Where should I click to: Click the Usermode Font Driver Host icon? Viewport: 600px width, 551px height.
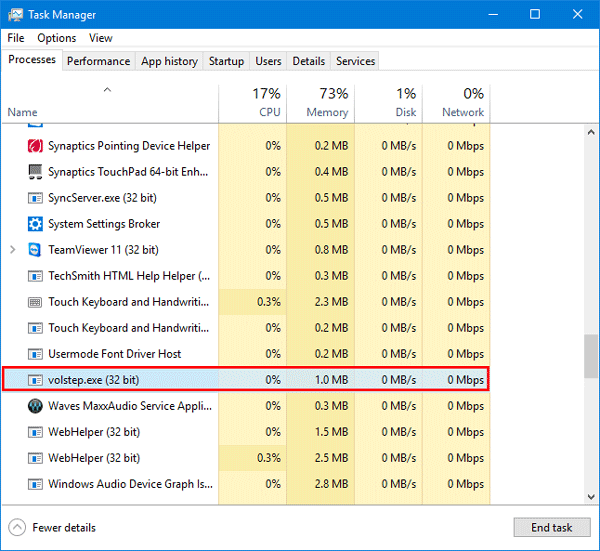click(35, 354)
